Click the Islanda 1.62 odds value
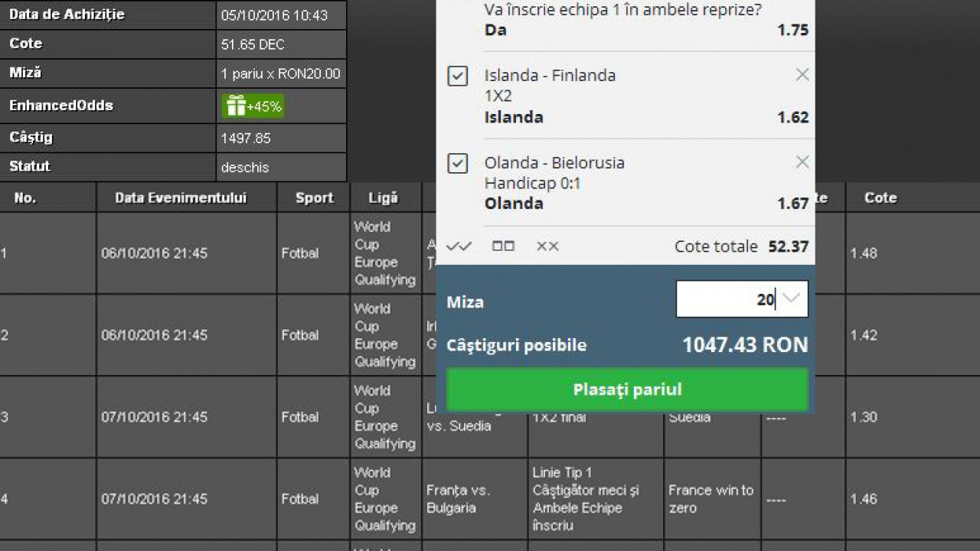This screenshot has width=980, height=551. (x=792, y=117)
